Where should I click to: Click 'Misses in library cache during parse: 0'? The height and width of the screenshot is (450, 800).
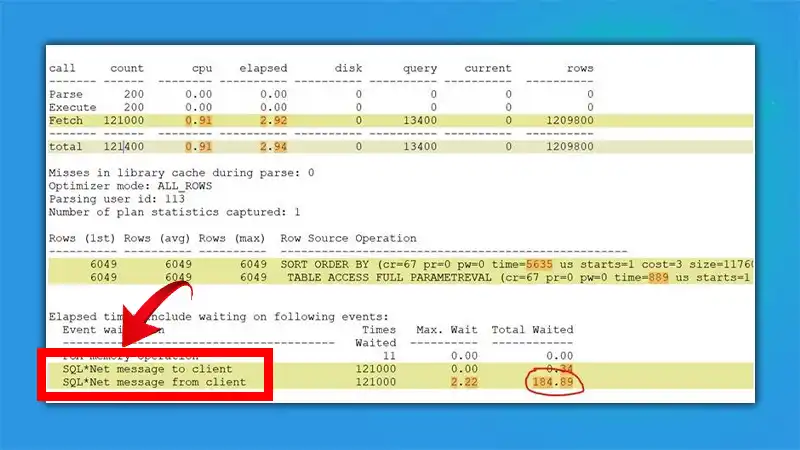[x=182, y=173]
